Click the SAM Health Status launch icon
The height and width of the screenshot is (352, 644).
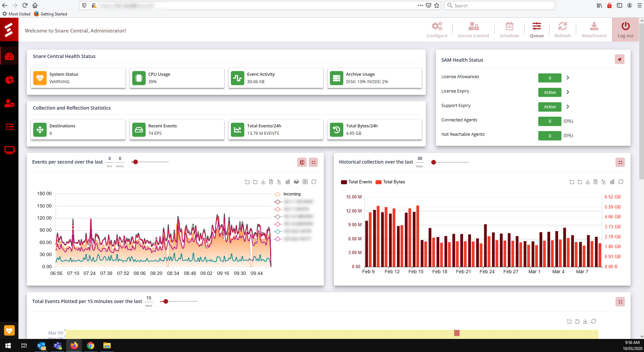tap(620, 60)
